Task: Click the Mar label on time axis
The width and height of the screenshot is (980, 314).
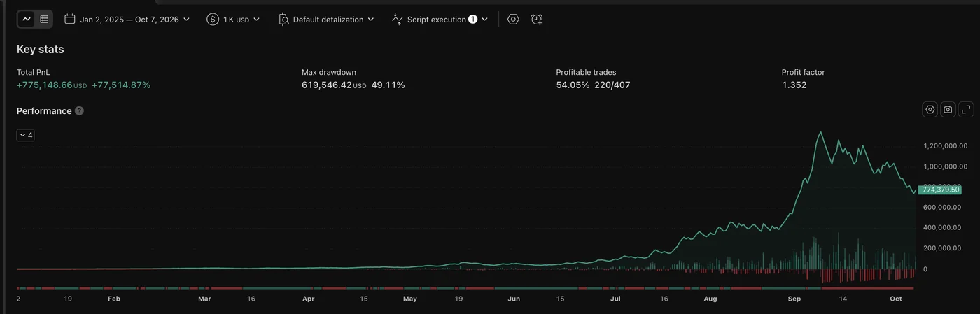Action: tap(204, 299)
